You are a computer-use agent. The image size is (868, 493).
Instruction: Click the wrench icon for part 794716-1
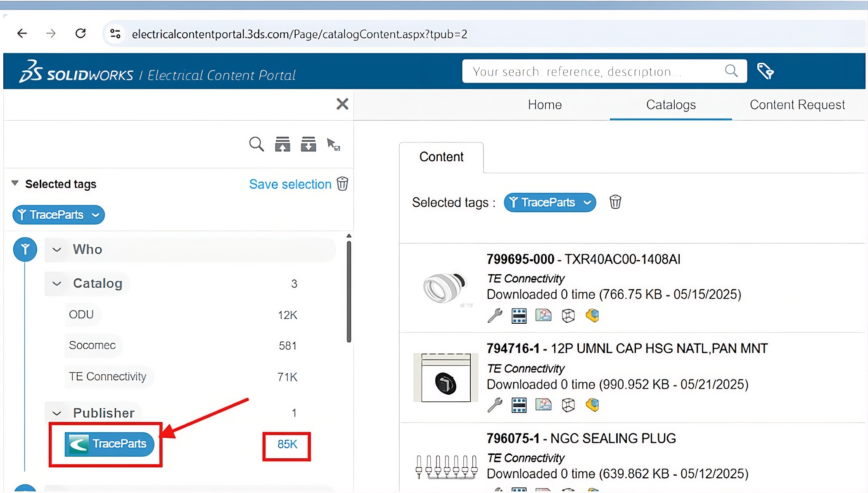click(x=495, y=405)
